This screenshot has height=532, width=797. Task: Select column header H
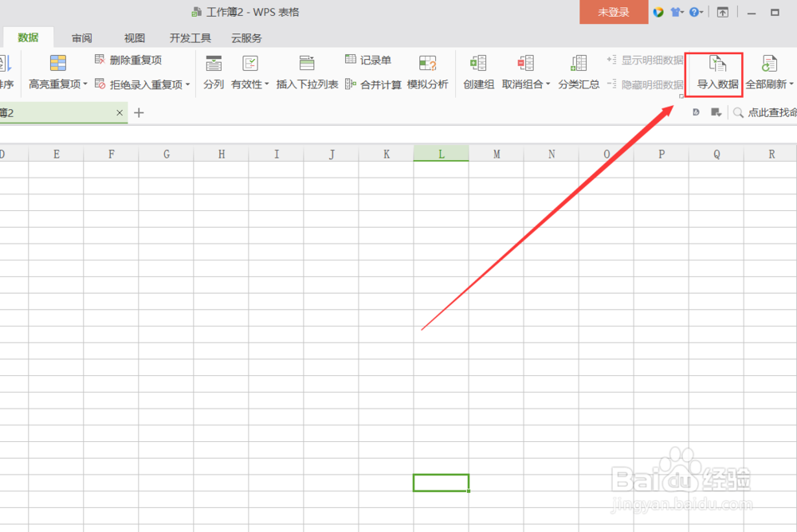(x=221, y=154)
